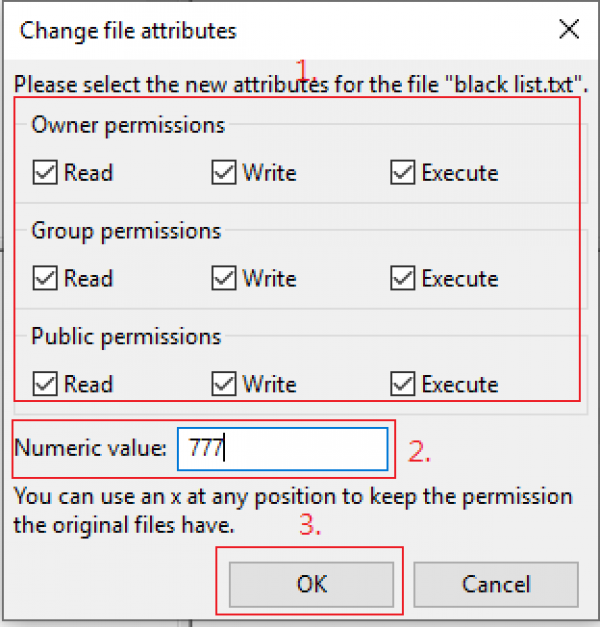The height and width of the screenshot is (627, 600).
Task: Disable Owner permissions Execute checkbox
Action: (402, 173)
